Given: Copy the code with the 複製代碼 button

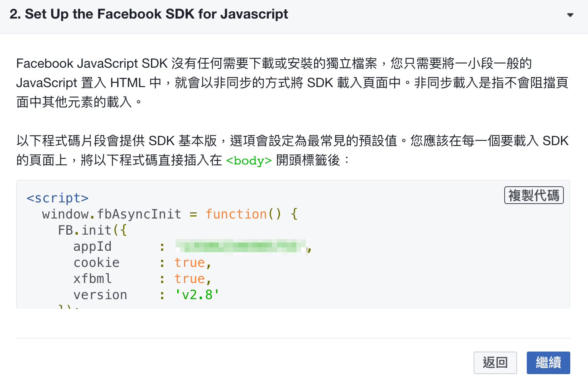Looking at the screenshot, I should coord(534,196).
